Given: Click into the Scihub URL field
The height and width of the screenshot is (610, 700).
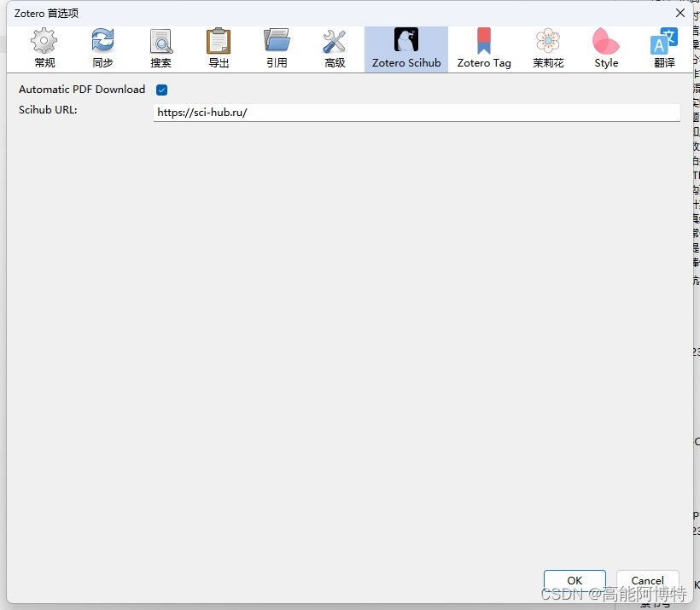Looking at the screenshot, I should coord(417,113).
